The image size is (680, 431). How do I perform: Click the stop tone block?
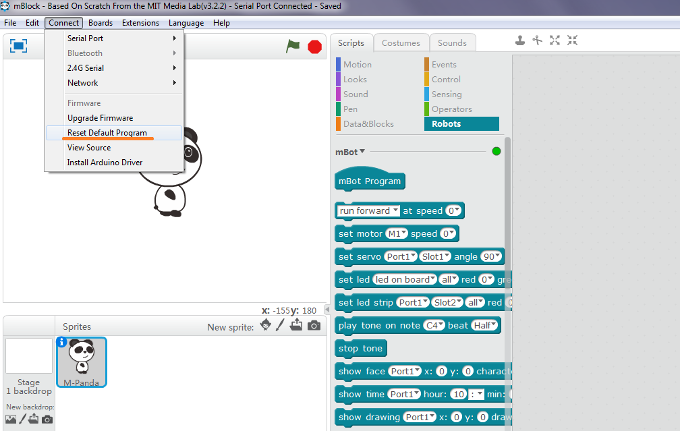point(360,349)
